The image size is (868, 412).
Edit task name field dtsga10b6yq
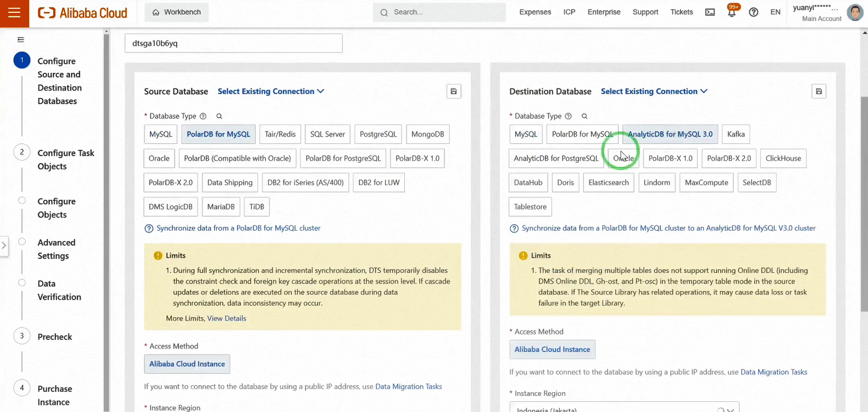233,43
